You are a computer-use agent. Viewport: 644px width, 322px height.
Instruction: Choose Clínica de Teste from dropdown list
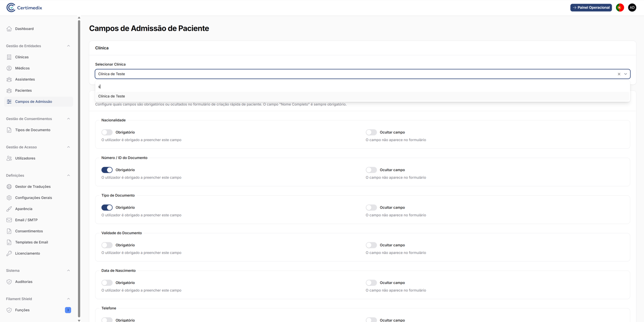(x=111, y=96)
